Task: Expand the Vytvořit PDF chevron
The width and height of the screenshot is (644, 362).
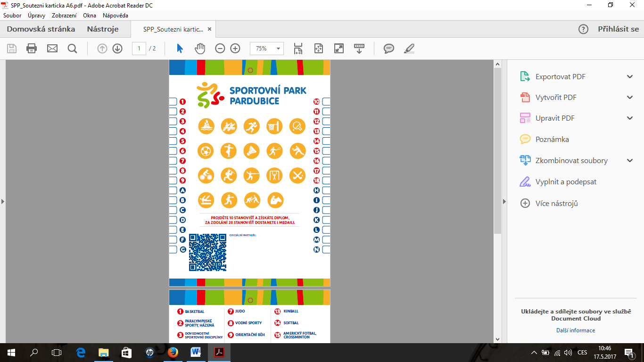Action: (x=630, y=97)
